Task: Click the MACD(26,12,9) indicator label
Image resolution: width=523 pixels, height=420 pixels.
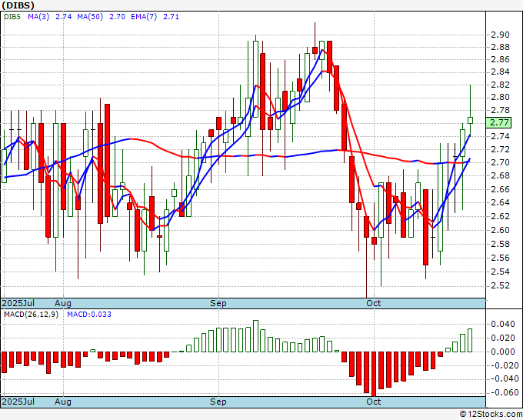Action: 31,315
